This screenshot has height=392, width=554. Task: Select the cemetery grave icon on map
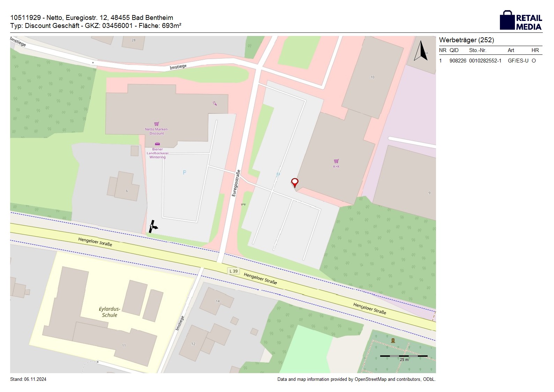point(393,340)
